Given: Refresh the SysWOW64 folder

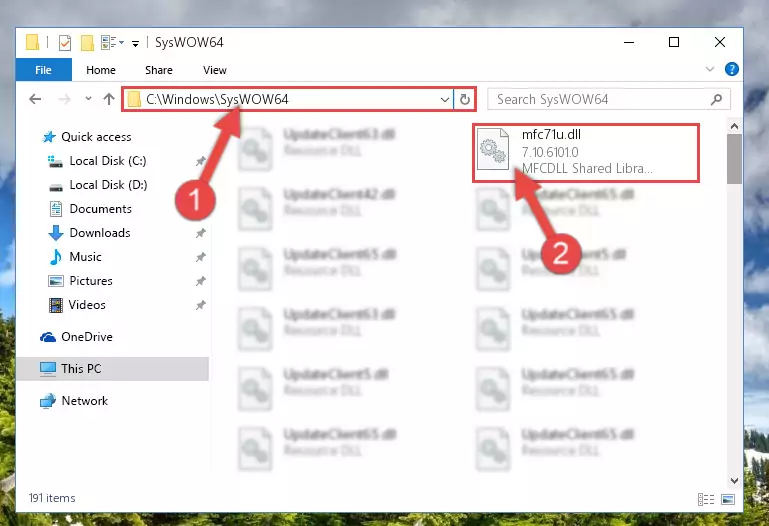Looking at the screenshot, I should pos(464,100).
